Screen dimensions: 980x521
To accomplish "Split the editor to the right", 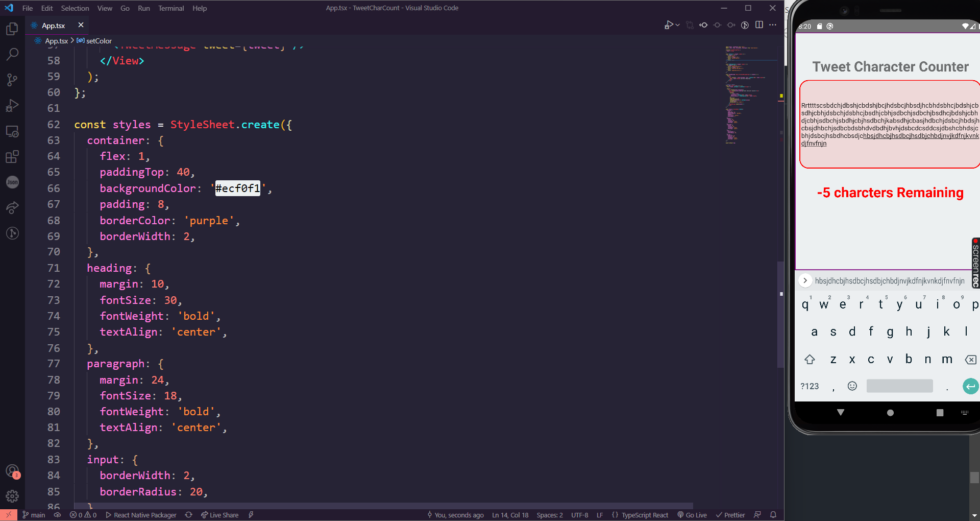I will point(759,25).
